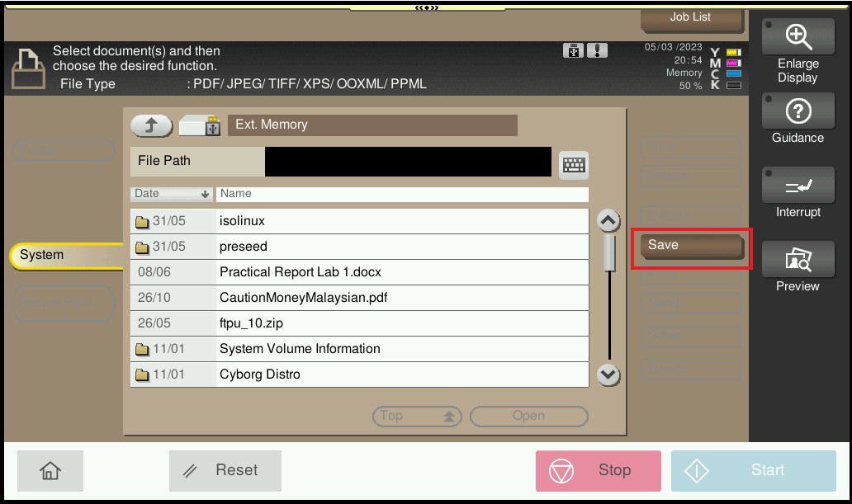
Task: Click the USB status icon in header
Action: [572, 50]
